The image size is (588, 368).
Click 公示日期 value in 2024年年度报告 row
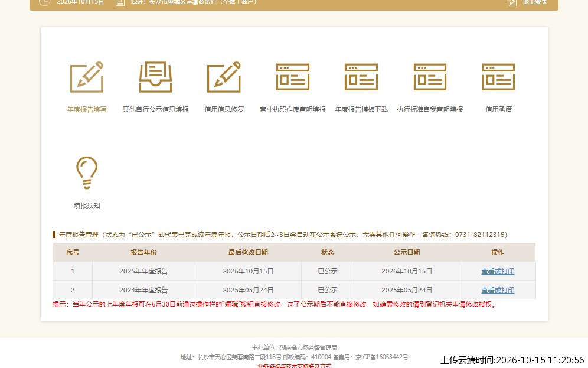407,290
